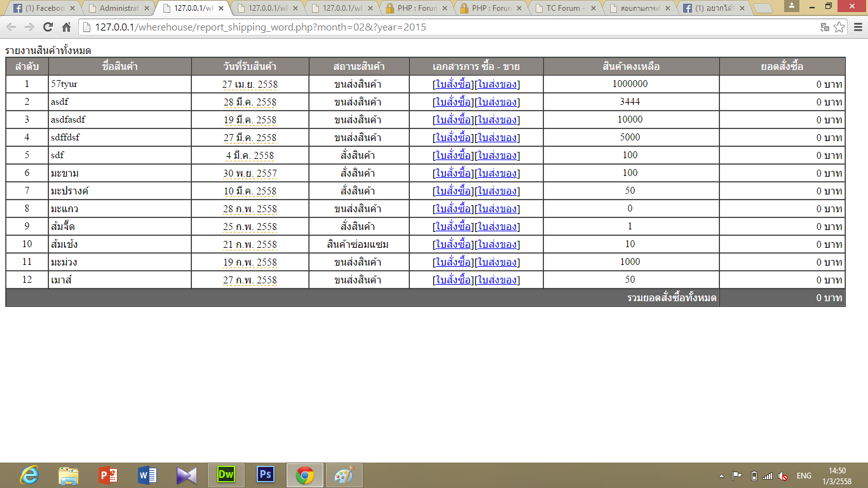The image size is (868, 488).
Task: Open ใบสั่งซื้อ link in the มะปรางค์ row
Action: tap(454, 191)
